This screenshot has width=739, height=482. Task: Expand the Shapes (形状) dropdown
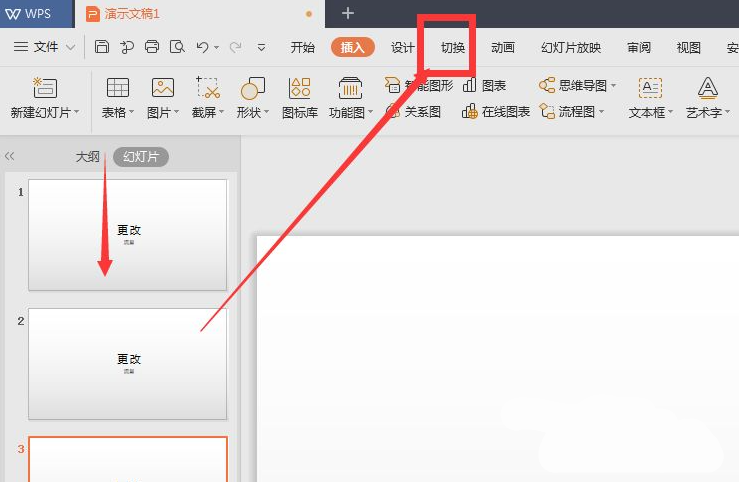click(253, 113)
